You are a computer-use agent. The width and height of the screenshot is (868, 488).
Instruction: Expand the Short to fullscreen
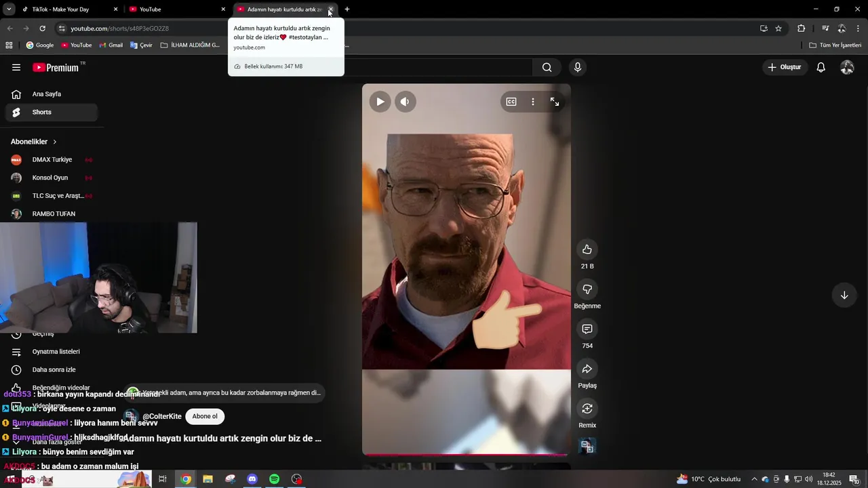(x=555, y=102)
